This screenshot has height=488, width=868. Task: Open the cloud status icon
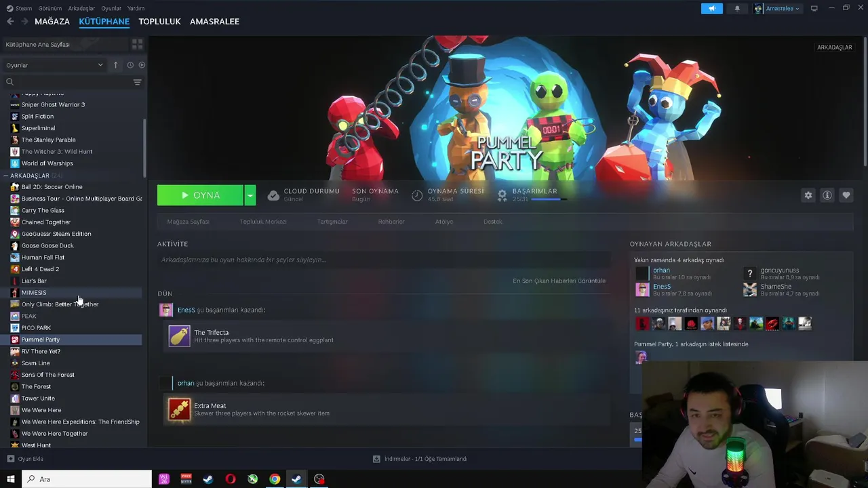pos(273,195)
